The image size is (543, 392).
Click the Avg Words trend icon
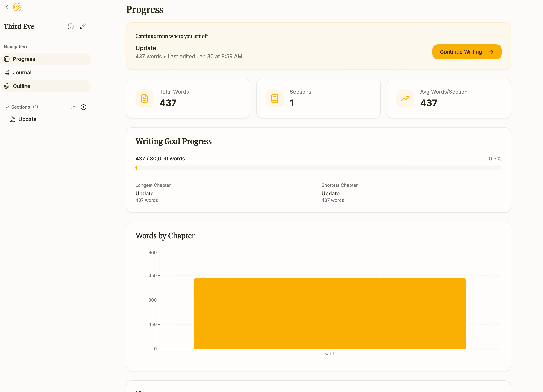(x=405, y=98)
